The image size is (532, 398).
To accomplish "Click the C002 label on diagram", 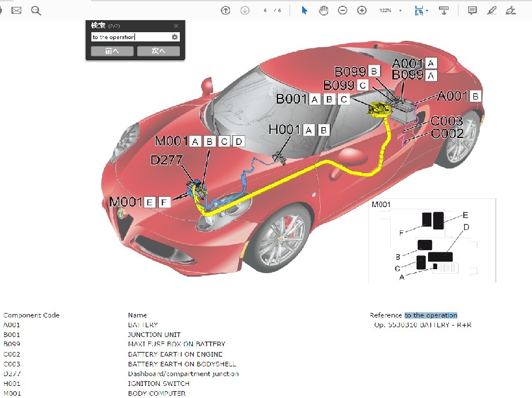I will pos(447,133).
